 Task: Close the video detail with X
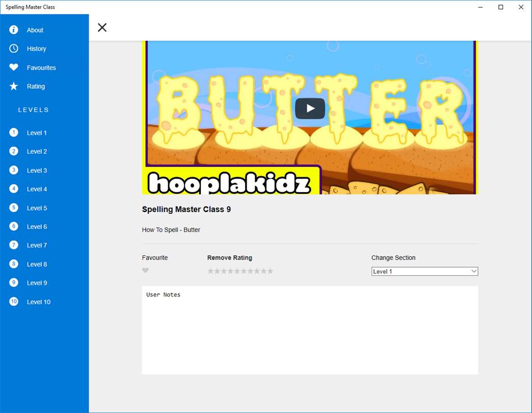(x=102, y=28)
